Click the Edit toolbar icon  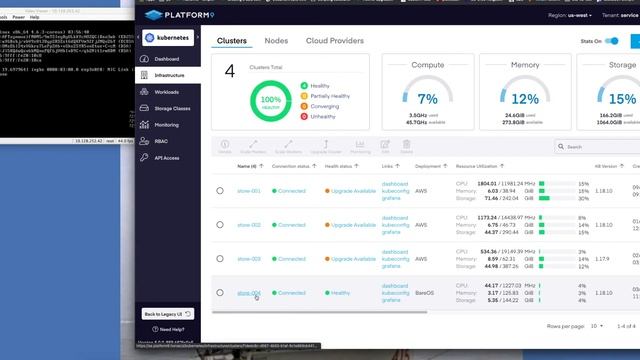coord(385,147)
